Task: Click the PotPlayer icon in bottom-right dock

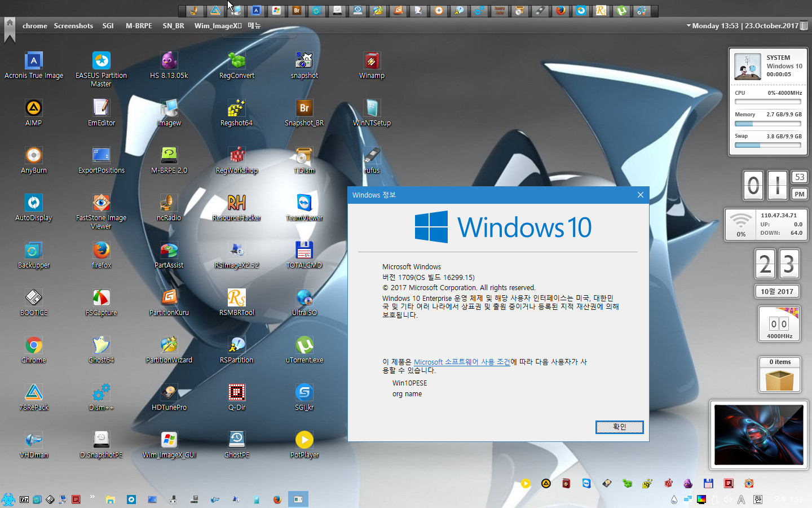Action: tap(526, 483)
